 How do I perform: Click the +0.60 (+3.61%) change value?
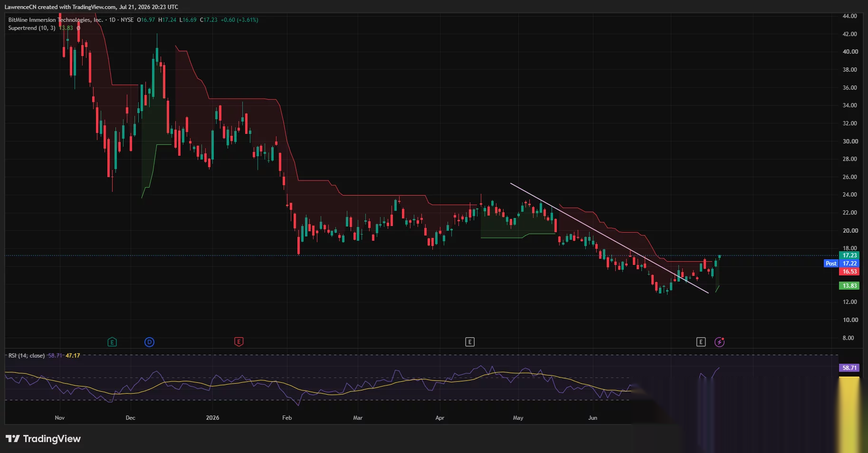239,20
